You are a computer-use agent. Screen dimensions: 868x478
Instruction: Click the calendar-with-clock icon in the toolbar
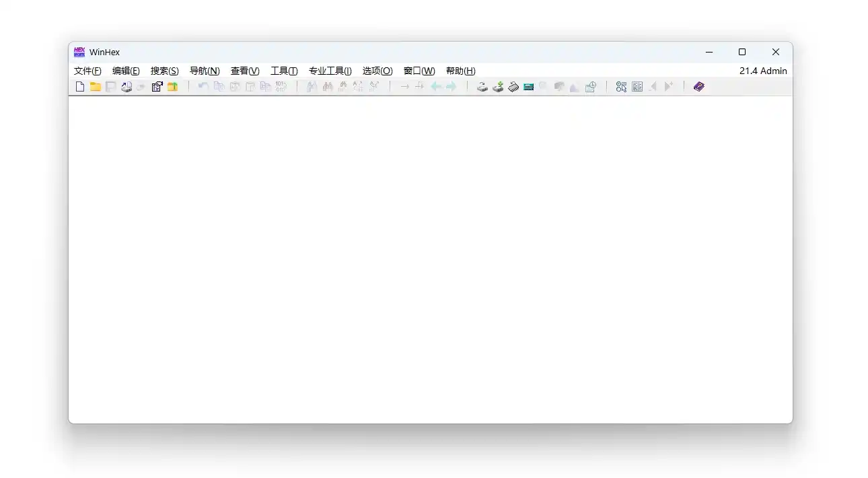tap(590, 87)
